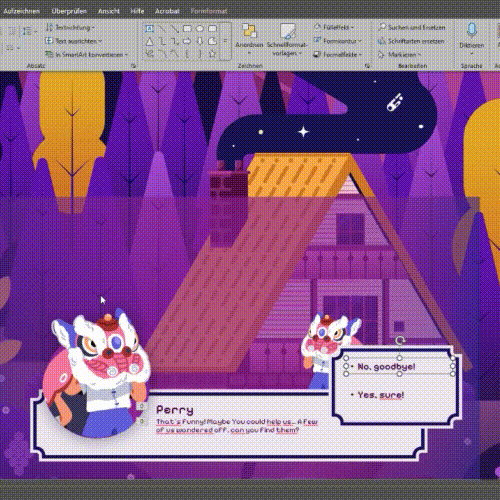500x500 pixels.
Task: Select the Elbow Connector shape
Action: pos(162,41)
